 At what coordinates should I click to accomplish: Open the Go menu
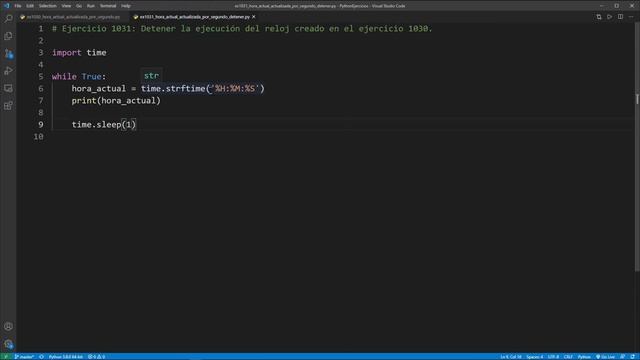coord(79,6)
